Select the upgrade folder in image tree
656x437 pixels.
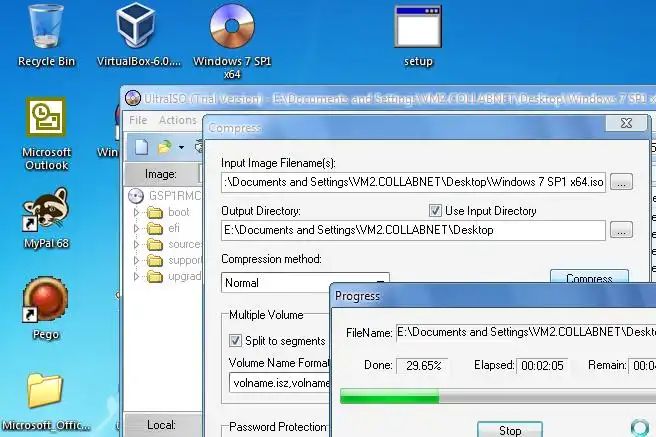point(175,276)
